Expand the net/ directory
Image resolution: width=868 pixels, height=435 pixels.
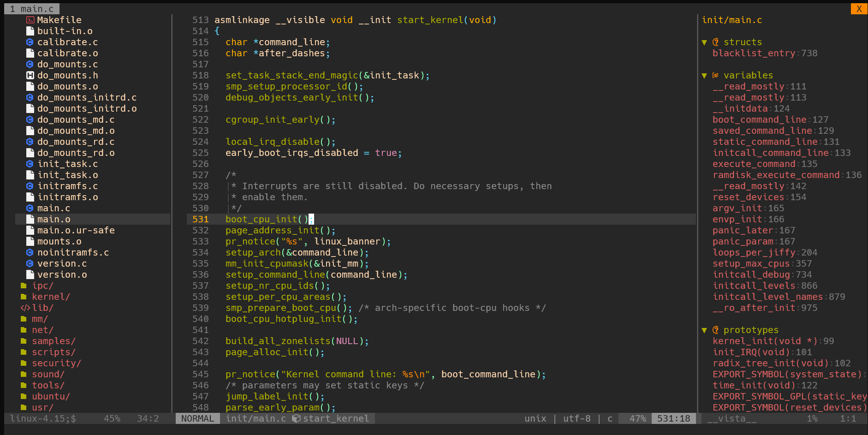42,330
